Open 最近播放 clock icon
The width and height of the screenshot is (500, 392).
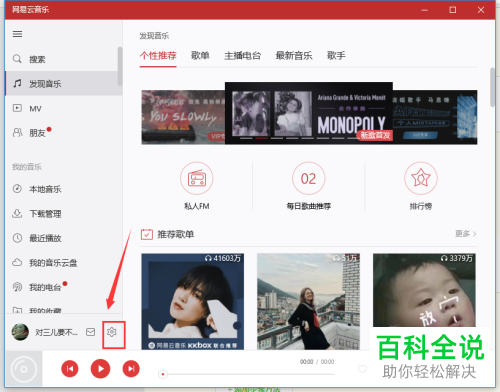click(17, 238)
